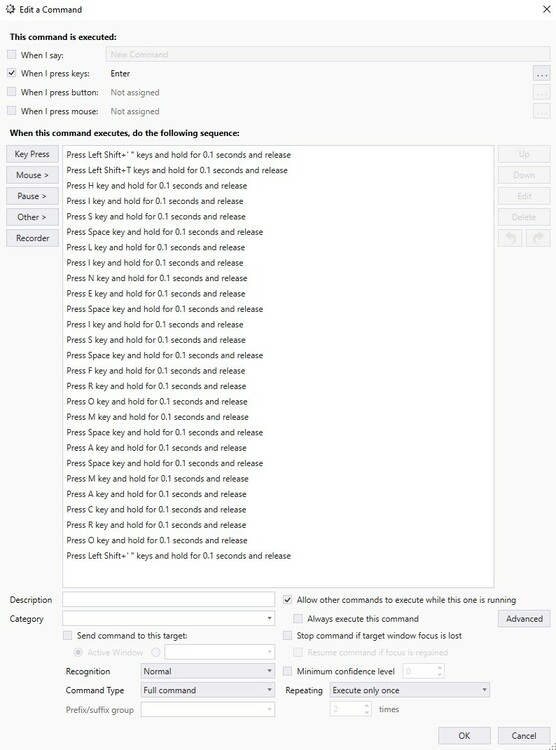Screen dimensions: 556x750
Task: Open the Mouse actions submenu
Action: click(33, 175)
